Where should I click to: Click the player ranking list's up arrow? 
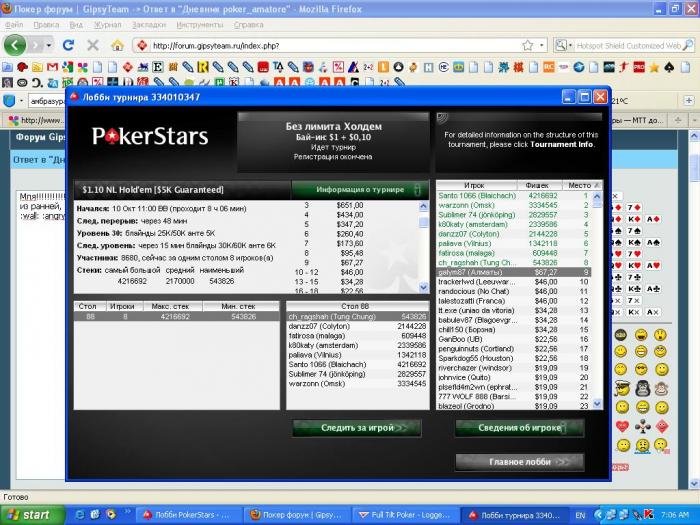point(597,196)
